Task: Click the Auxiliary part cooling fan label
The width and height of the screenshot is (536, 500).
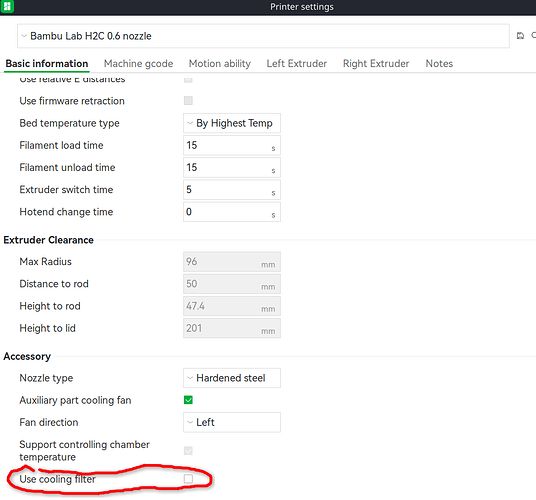Action: 75,400
